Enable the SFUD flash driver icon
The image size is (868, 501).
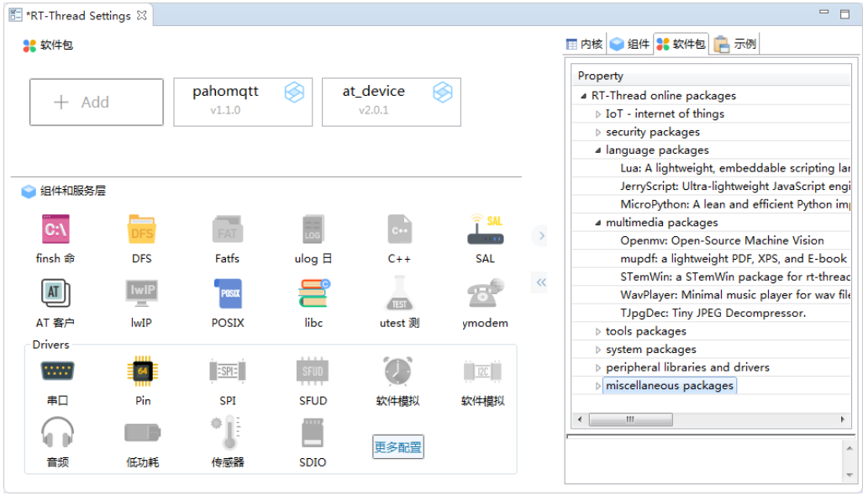pyautogui.click(x=313, y=371)
